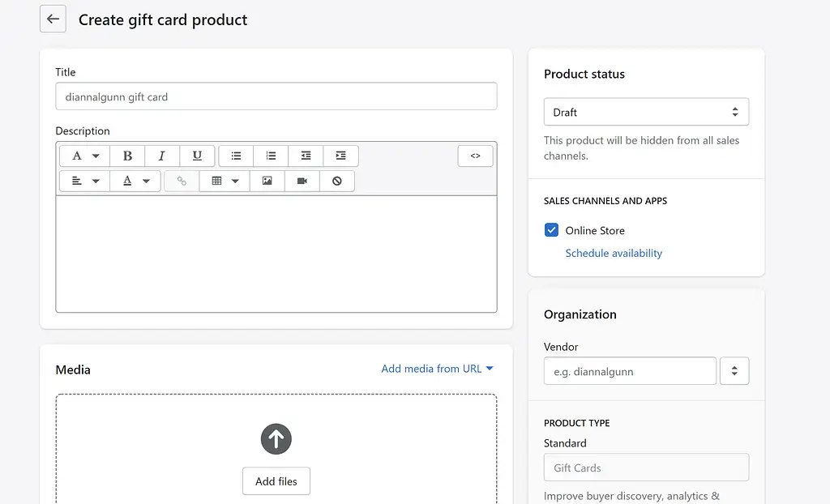
Task: Toggle underline formatting in description editor
Action: pyautogui.click(x=197, y=156)
